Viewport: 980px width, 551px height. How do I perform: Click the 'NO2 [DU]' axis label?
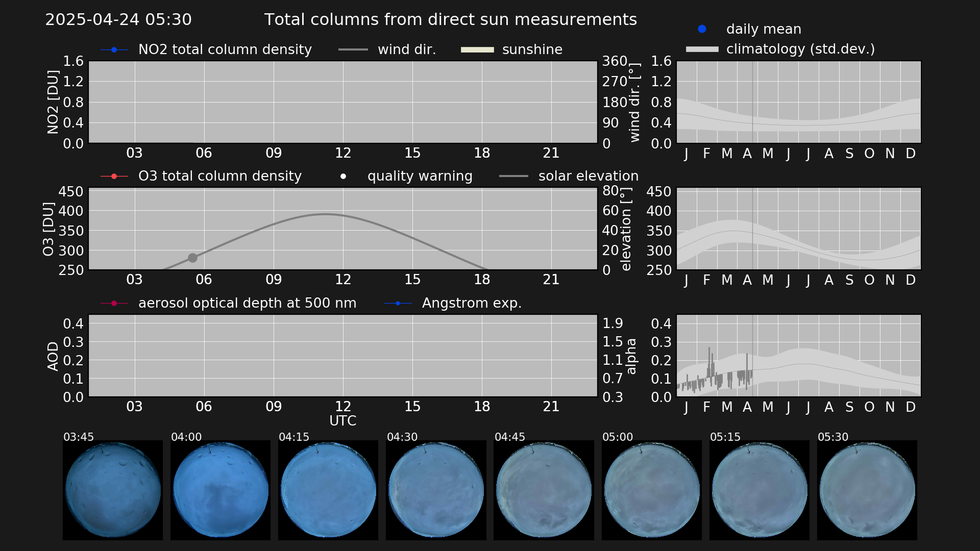(x=53, y=102)
